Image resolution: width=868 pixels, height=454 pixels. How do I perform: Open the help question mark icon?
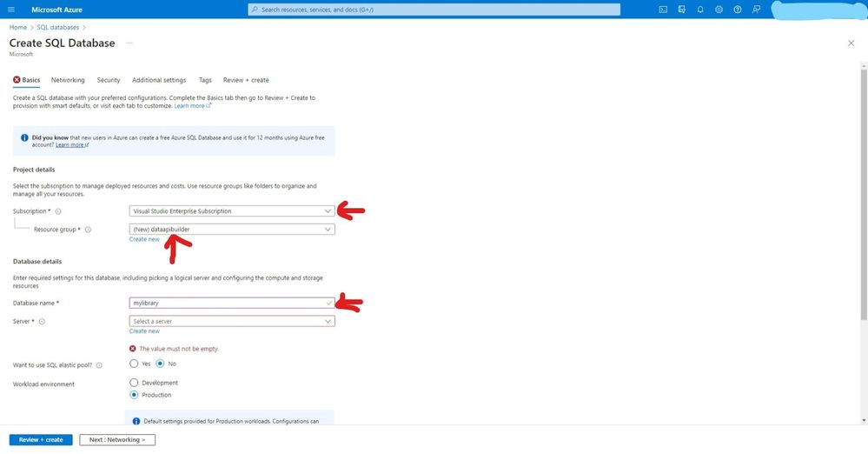click(x=738, y=10)
